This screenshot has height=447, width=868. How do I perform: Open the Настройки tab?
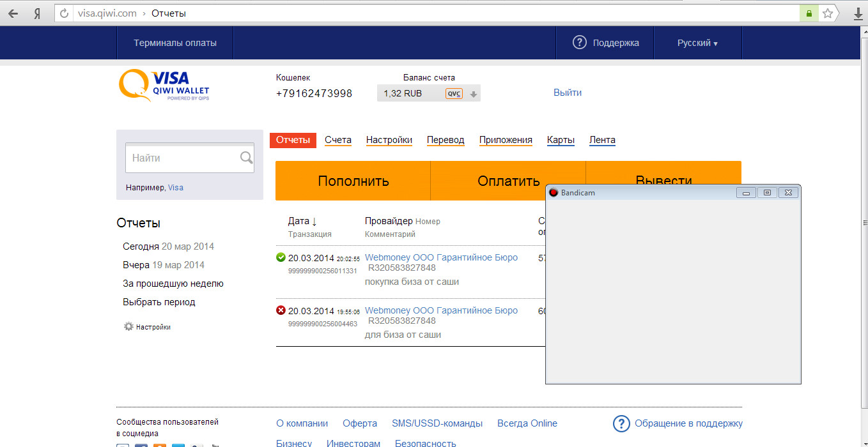point(389,140)
